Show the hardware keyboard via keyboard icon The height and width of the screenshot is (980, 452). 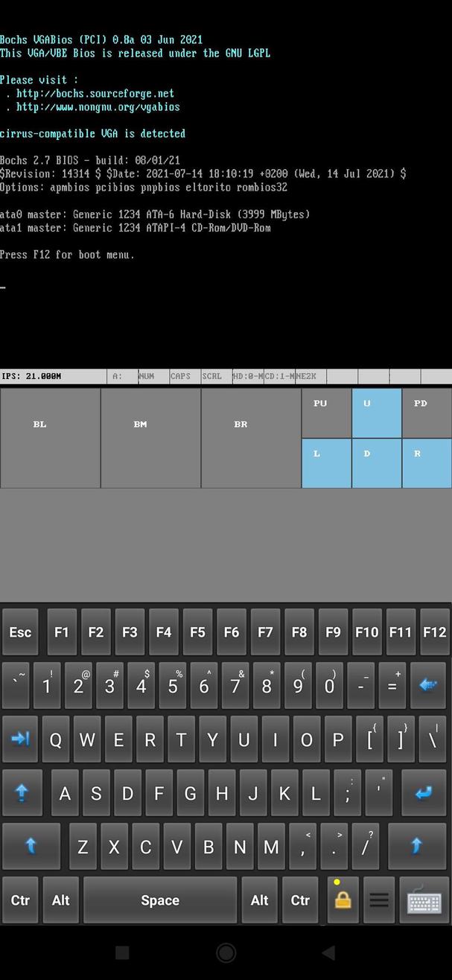click(424, 900)
